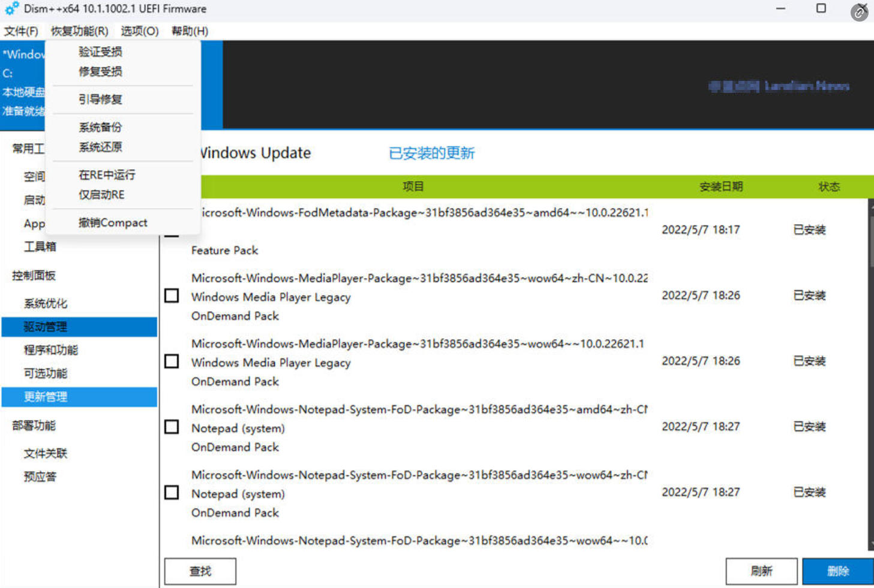The image size is (874, 588).
Task: Select the amd64 Notepad (system) checkbox
Action: 172,427
